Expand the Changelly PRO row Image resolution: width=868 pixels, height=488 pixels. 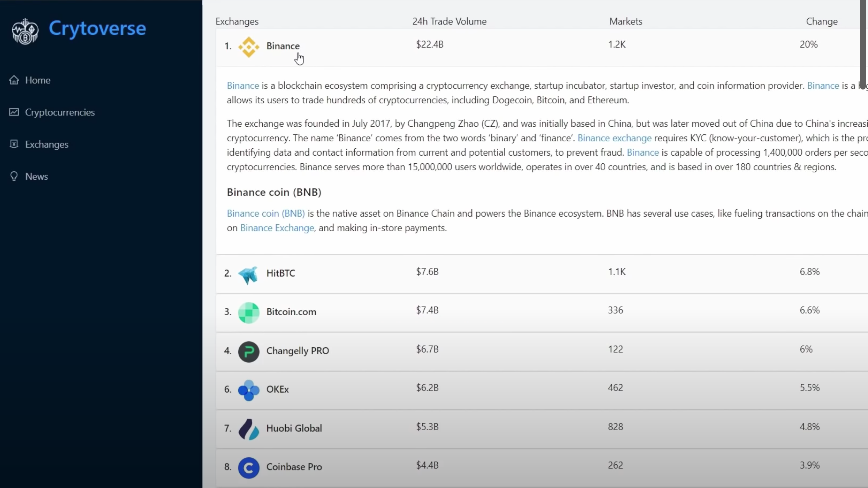tap(542, 351)
